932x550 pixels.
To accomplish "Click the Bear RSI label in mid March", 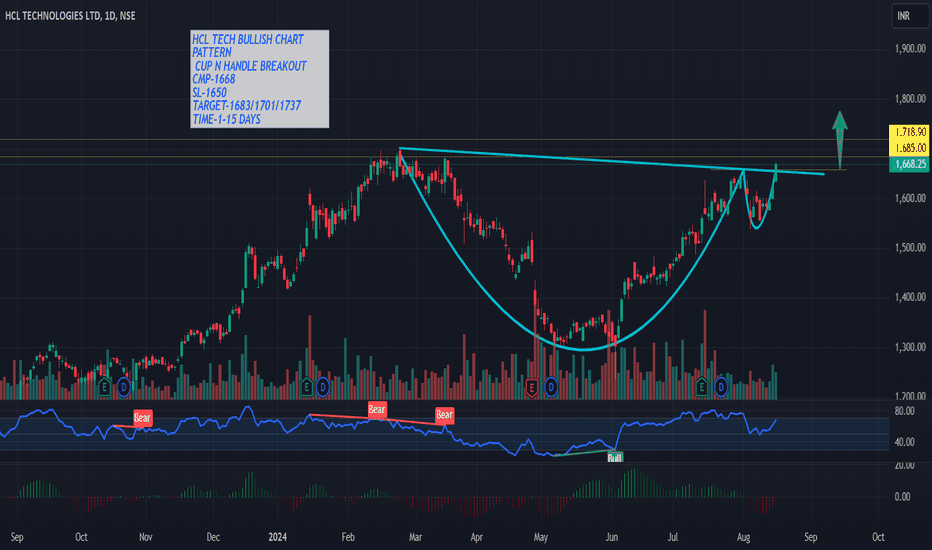I will coord(445,414).
